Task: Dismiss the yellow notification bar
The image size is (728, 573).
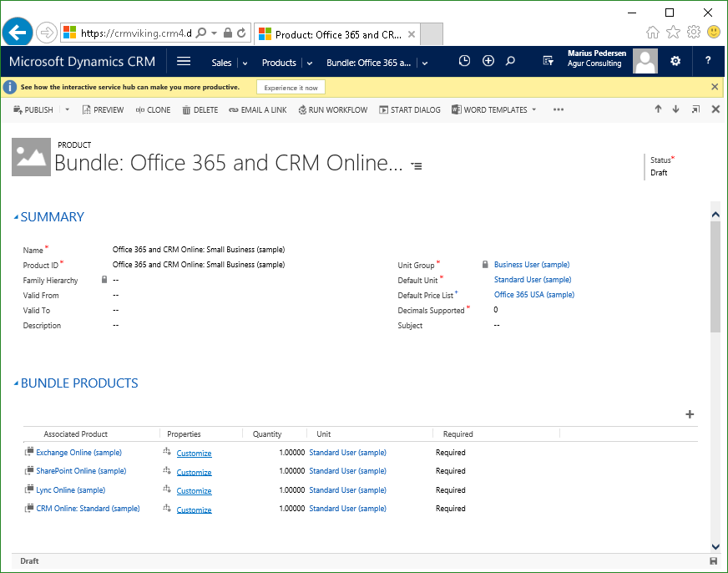Action: coord(715,87)
